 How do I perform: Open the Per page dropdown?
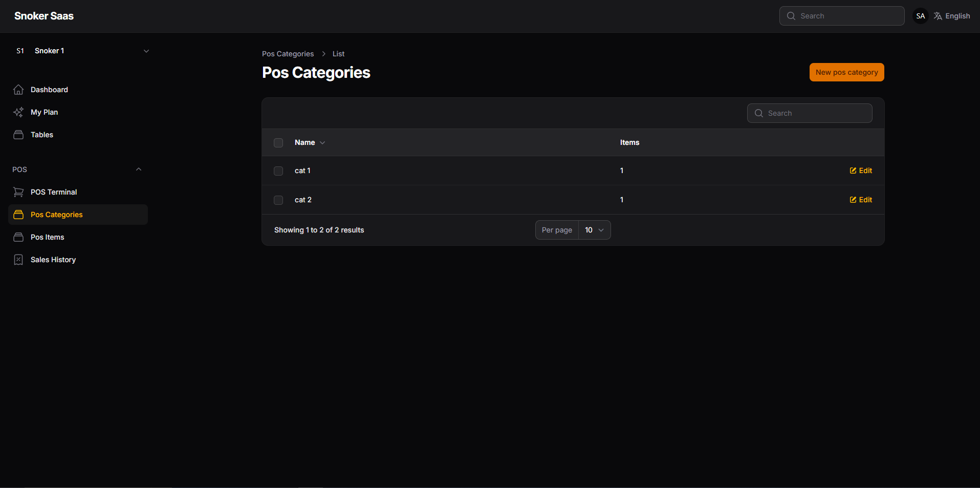594,230
